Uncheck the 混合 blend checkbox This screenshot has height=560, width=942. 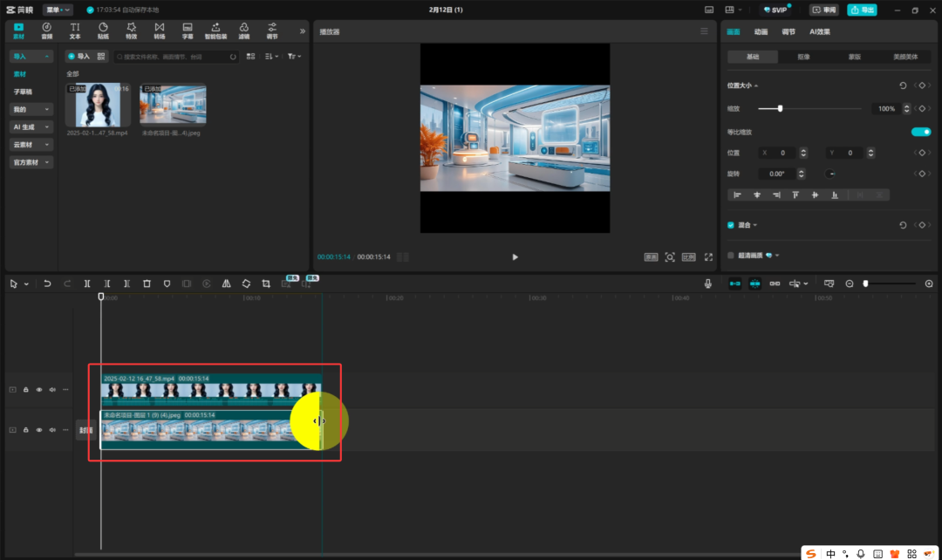[731, 225]
